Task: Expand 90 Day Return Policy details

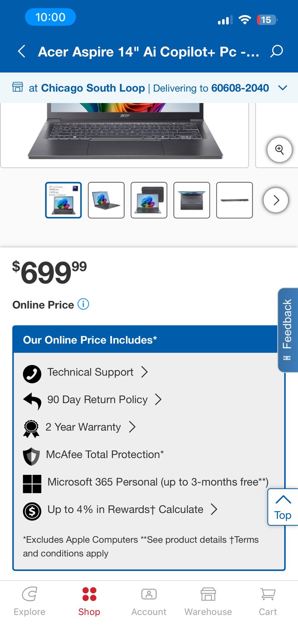Action: coord(158,399)
